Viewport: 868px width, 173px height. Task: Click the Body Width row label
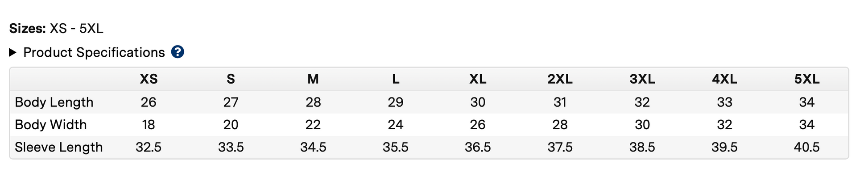(x=51, y=125)
